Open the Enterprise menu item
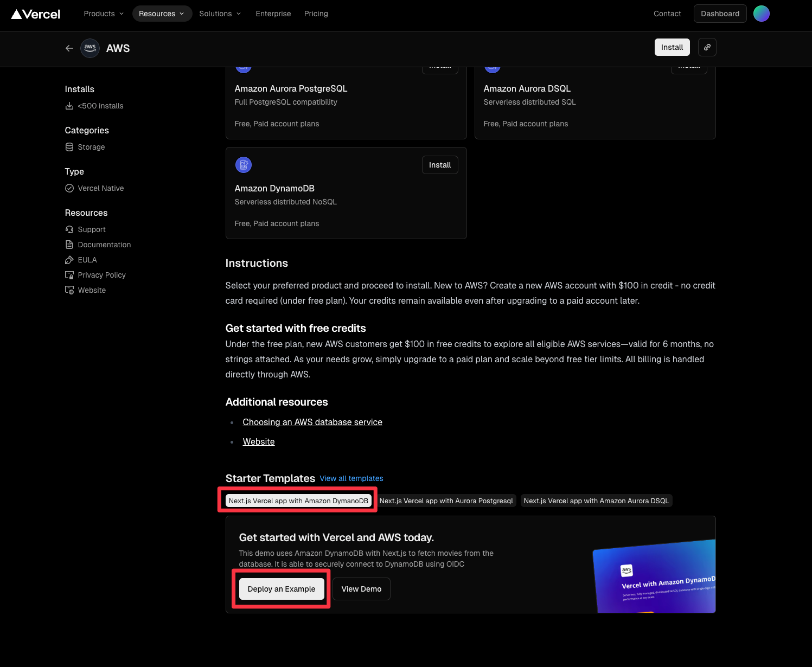The width and height of the screenshot is (812, 667). tap(273, 14)
